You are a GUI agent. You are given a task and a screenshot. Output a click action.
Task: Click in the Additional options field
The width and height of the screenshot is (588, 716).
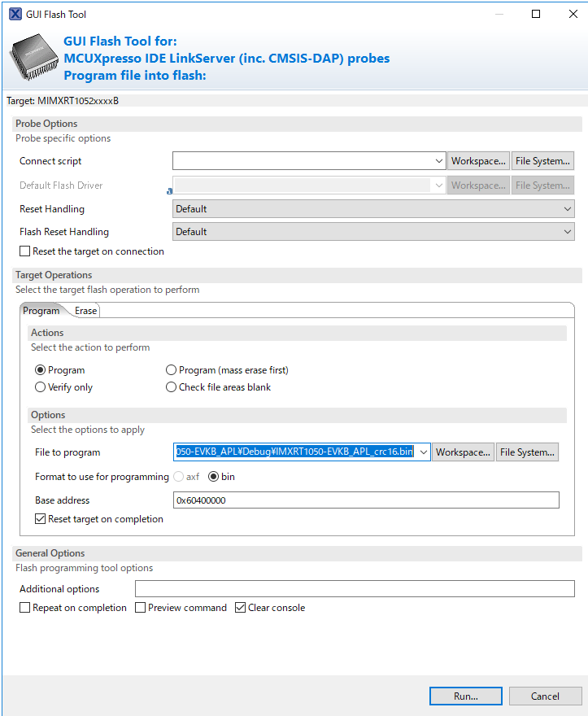click(x=355, y=589)
